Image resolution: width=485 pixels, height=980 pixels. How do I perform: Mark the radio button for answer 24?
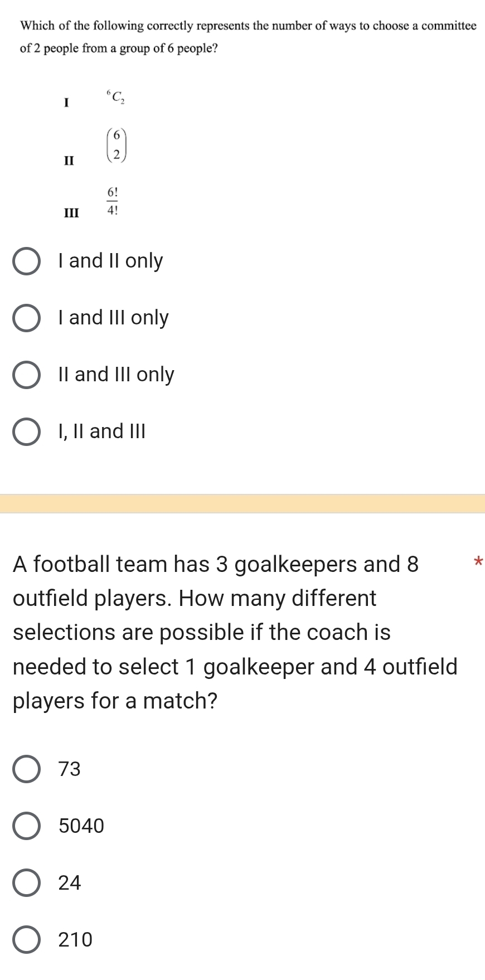(26, 883)
